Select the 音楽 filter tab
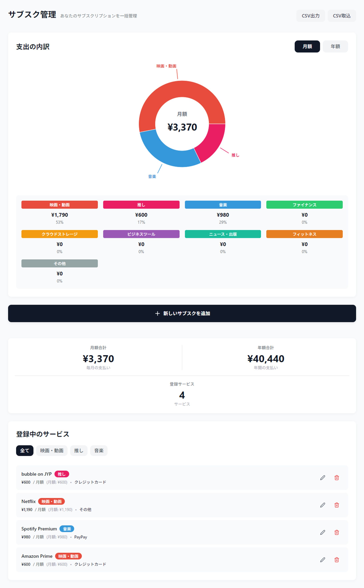This screenshot has height=588, width=364. tap(99, 450)
